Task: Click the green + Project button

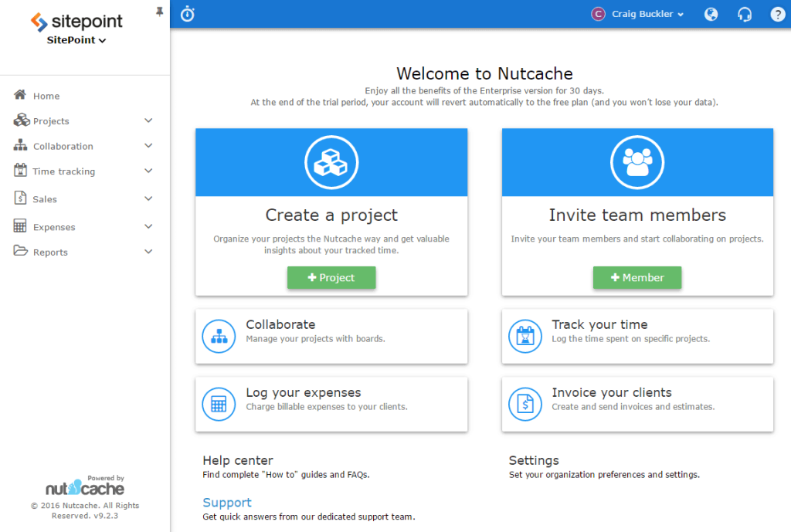Action: (331, 277)
